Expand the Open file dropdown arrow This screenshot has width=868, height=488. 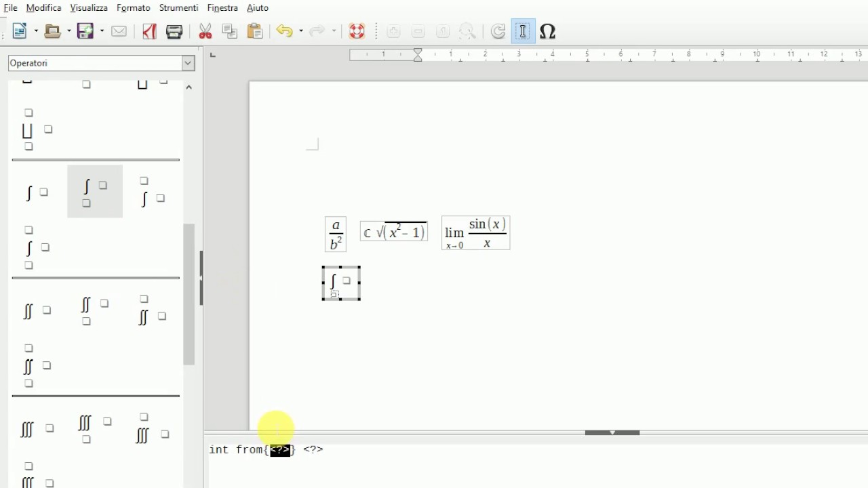(x=68, y=31)
